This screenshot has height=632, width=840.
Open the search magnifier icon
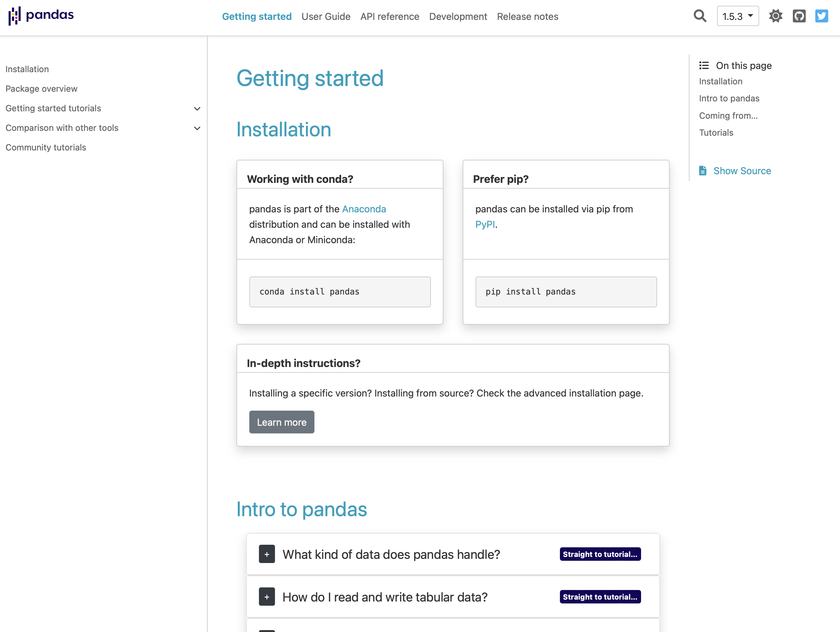click(x=700, y=16)
